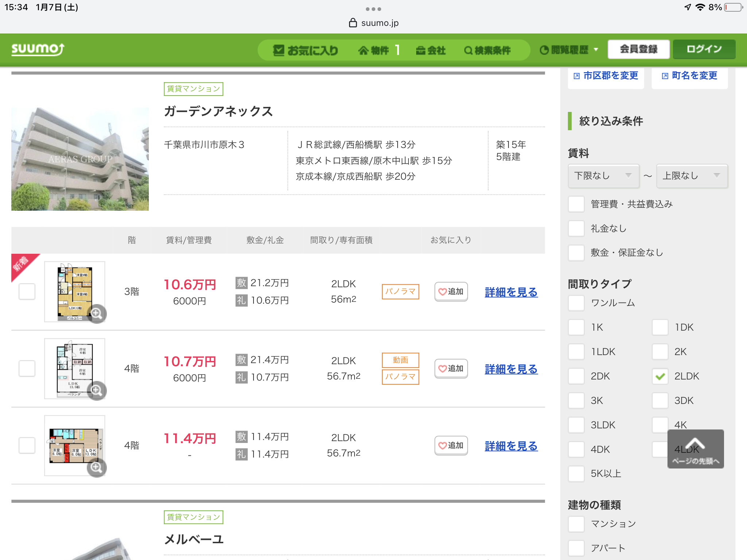Check 4DK layout type

pos(576,450)
